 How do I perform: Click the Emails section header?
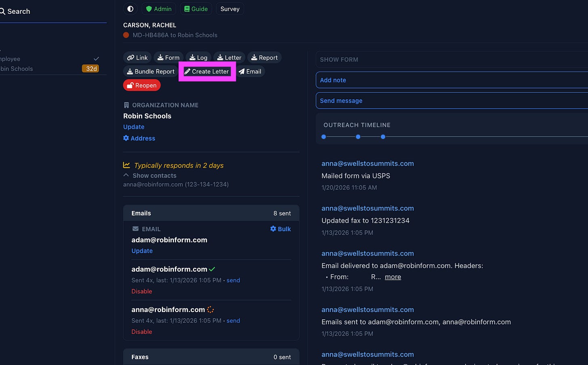coord(211,213)
